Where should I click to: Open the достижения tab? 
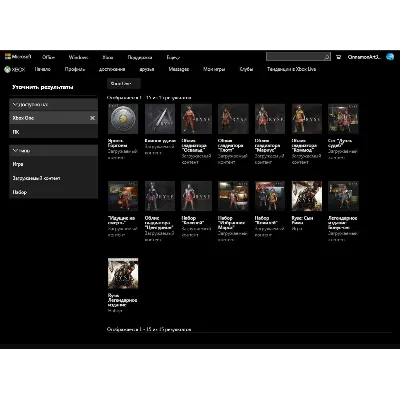[x=112, y=69]
